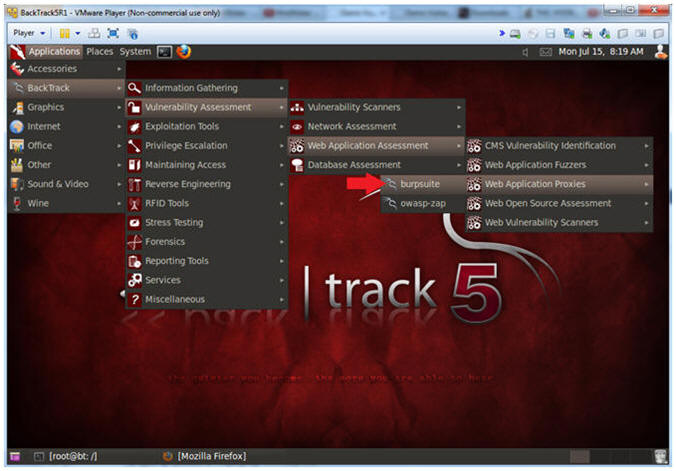The height and width of the screenshot is (471, 676).
Task: Click the Forensics icon
Action: [x=135, y=242]
